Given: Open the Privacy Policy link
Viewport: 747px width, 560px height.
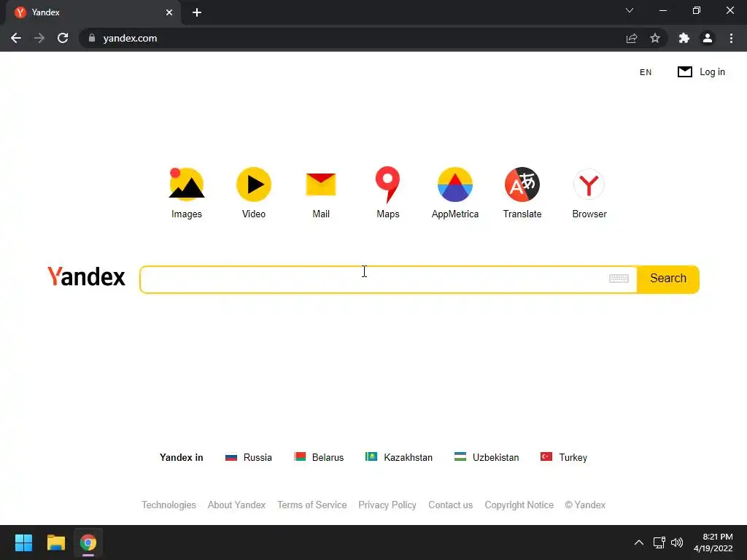Looking at the screenshot, I should point(387,505).
